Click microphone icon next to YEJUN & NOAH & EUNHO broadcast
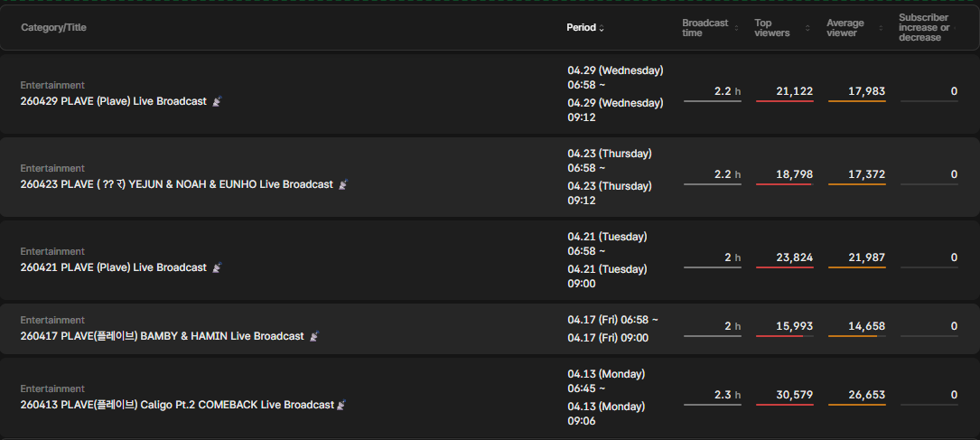The width and height of the screenshot is (980, 440). pos(343,184)
